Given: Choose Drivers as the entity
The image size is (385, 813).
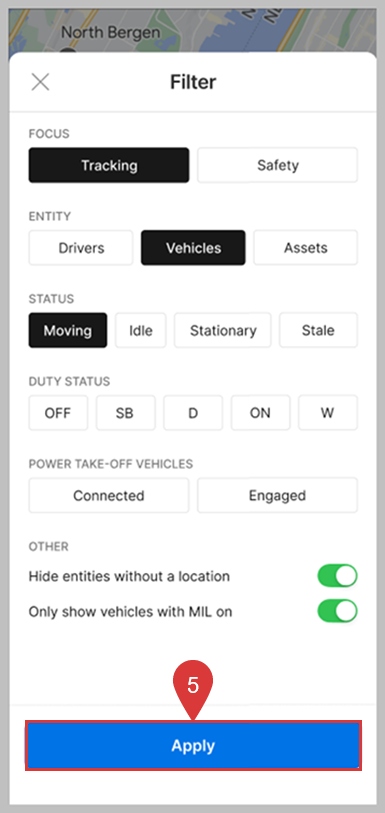Looking at the screenshot, I should 81,248.
